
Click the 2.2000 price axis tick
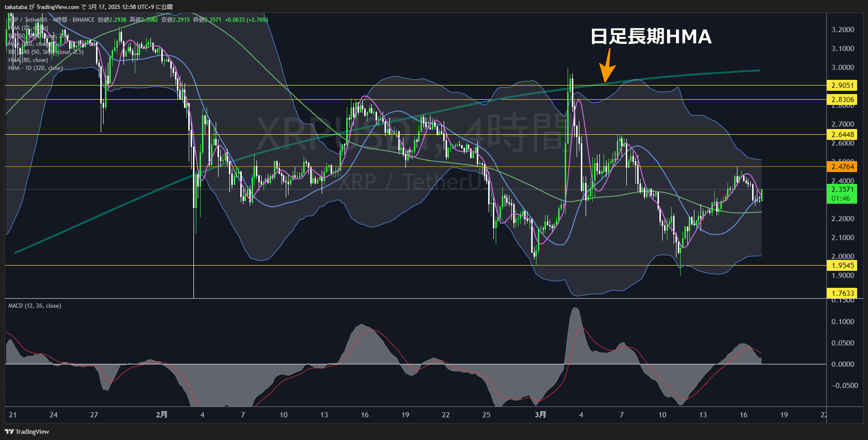click(843, 219)
